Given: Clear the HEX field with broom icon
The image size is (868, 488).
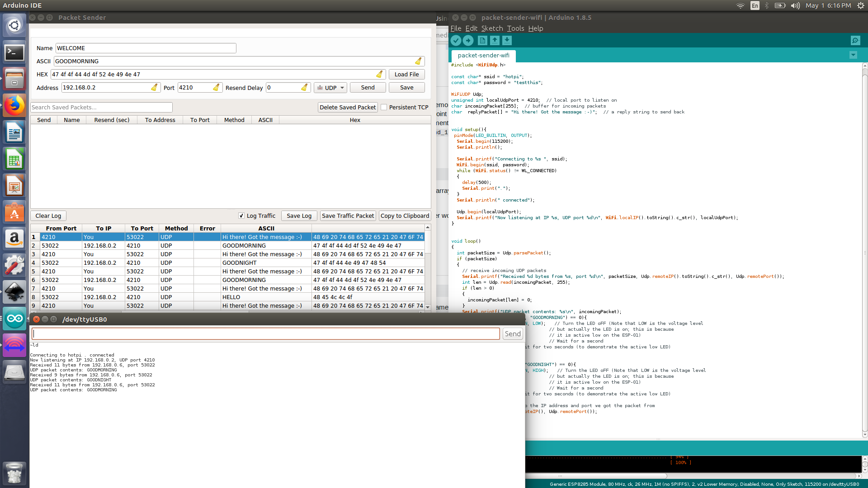Looking at the screenshot, I should coord(379,74).
